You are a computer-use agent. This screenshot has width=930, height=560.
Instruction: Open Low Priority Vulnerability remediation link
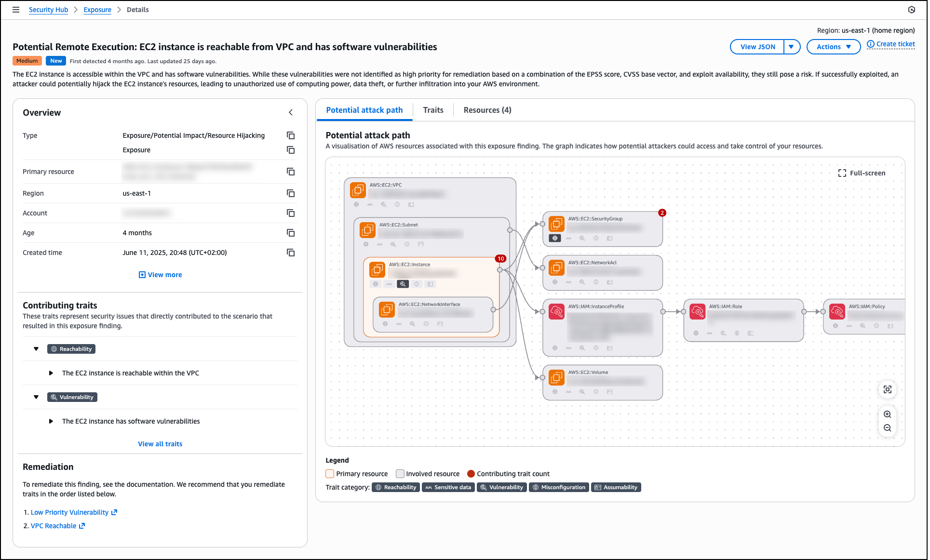pos(69,512)
